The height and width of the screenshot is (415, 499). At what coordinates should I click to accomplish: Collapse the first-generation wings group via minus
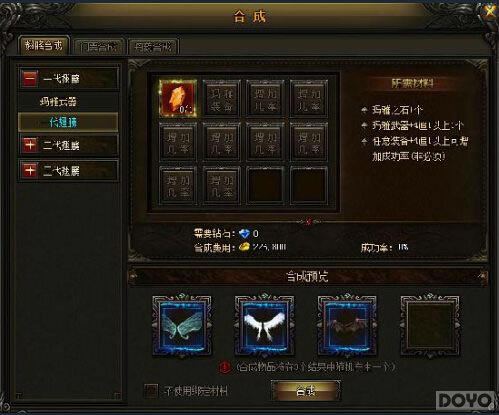30,78
